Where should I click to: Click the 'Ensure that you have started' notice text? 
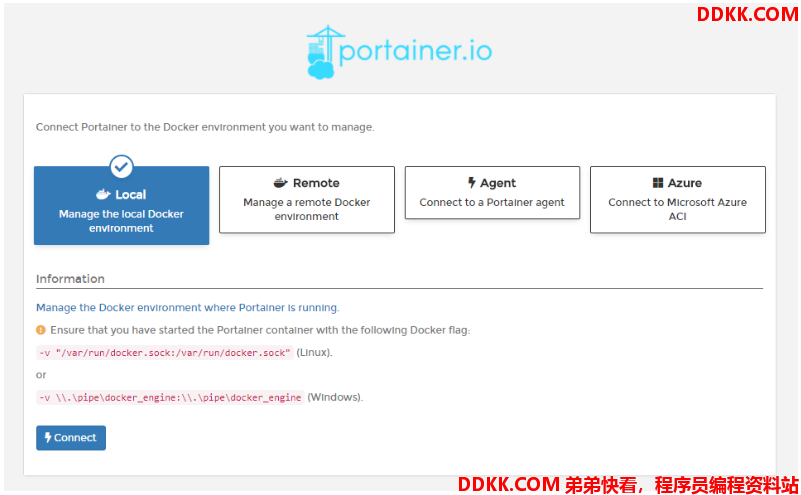coord(260,330)
